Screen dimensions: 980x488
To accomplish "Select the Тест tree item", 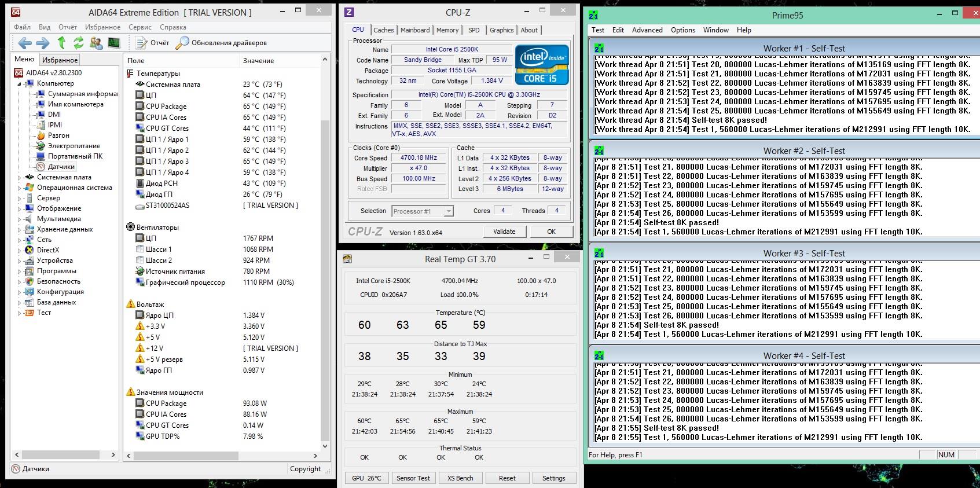I will point(38,313).
